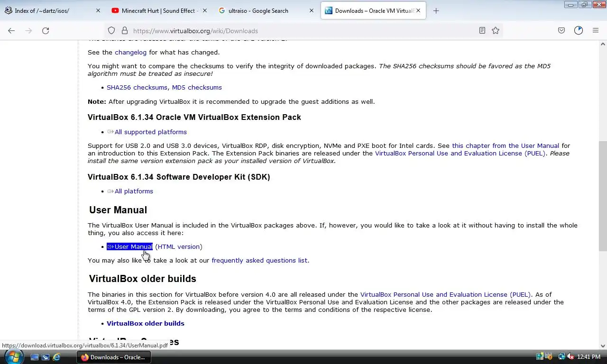Screen dimensions: 607x364
Task: Reload the current page
Action: coord(46,30)
